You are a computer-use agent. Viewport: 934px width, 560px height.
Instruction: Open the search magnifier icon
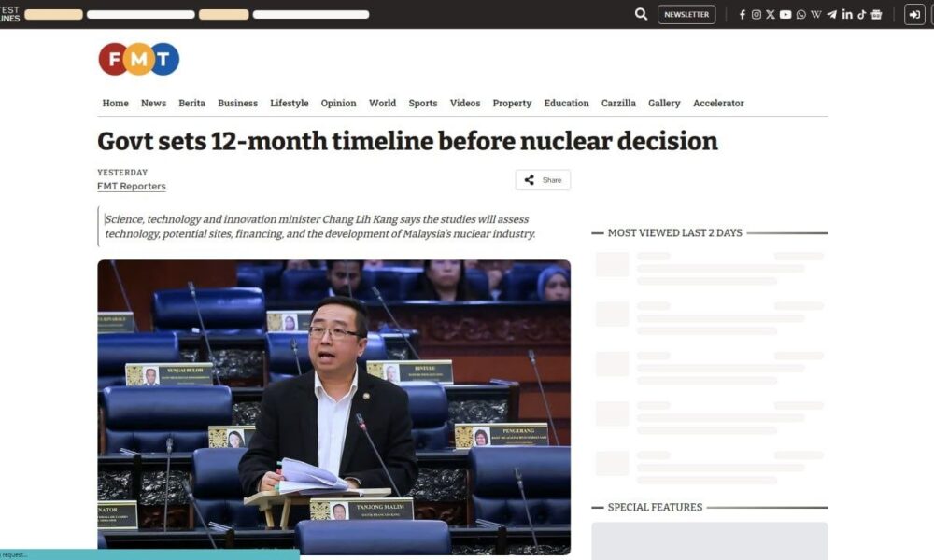[641, 14]
